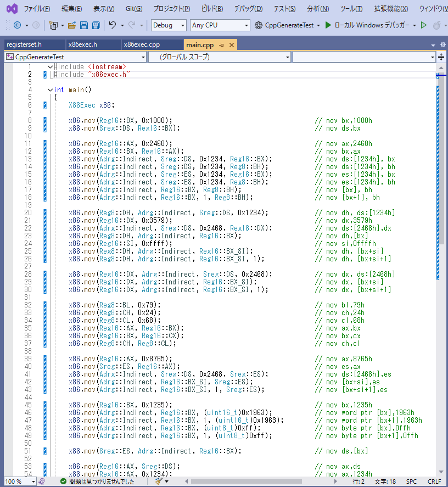Screen dimensions: 448x487
Task: Click the SPC indentation indicator
Action: pyautogui.click(x=411, y=482)
